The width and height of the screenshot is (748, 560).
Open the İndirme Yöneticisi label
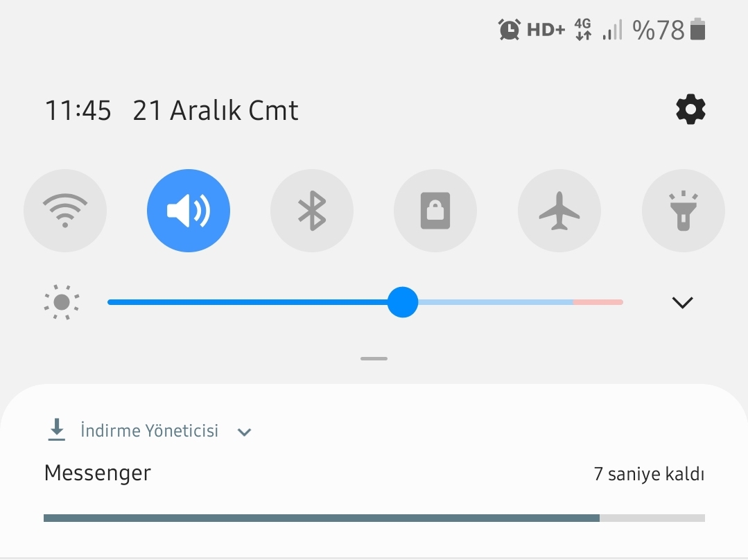(149, 430)
